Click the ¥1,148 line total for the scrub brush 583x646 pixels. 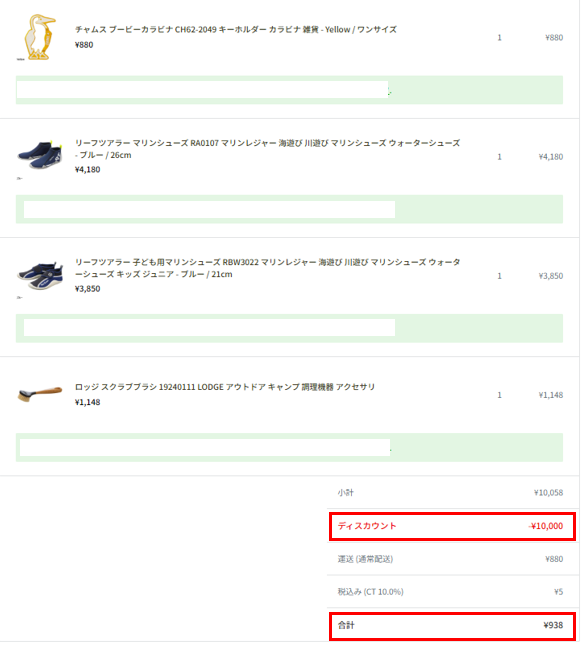click(550, 395)
